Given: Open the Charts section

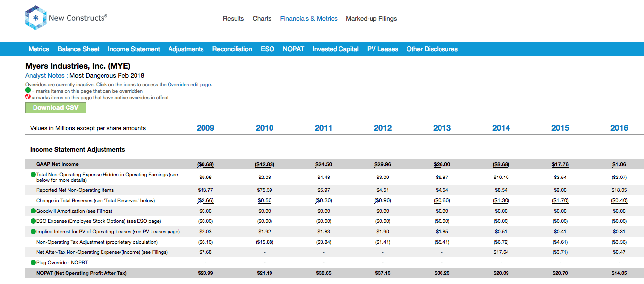Looking at the screenshot, I should pos(262,19).
